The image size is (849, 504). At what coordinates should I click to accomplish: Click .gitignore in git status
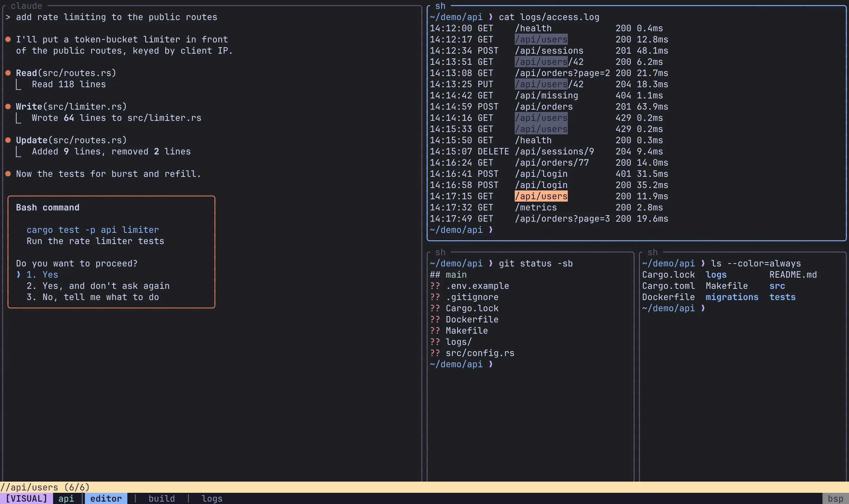(x=472, y=297)
